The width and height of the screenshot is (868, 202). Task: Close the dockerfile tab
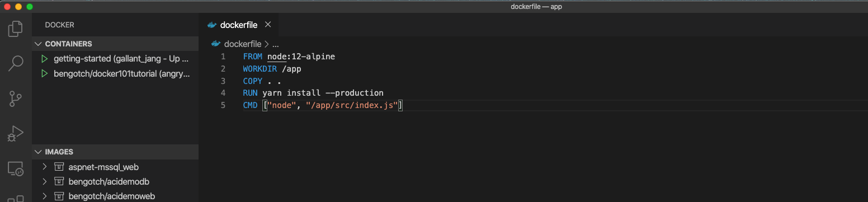click(x=268, y=25)
